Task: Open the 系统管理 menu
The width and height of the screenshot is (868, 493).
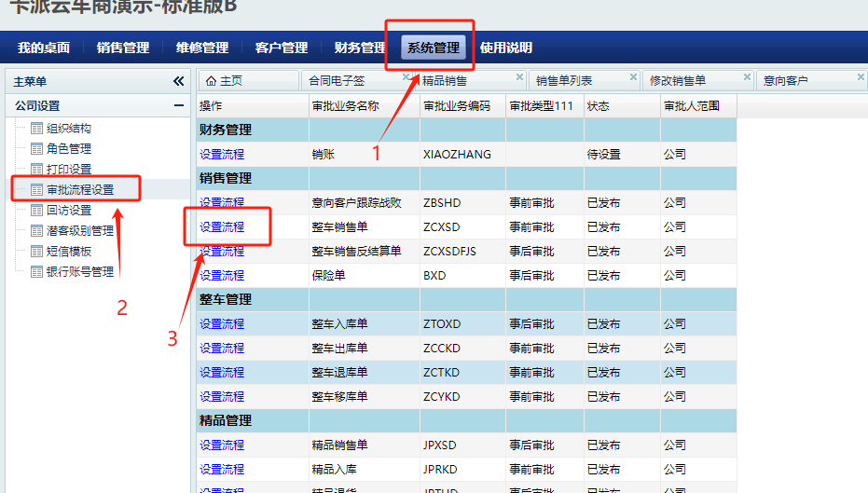Action: coord(434,48)
